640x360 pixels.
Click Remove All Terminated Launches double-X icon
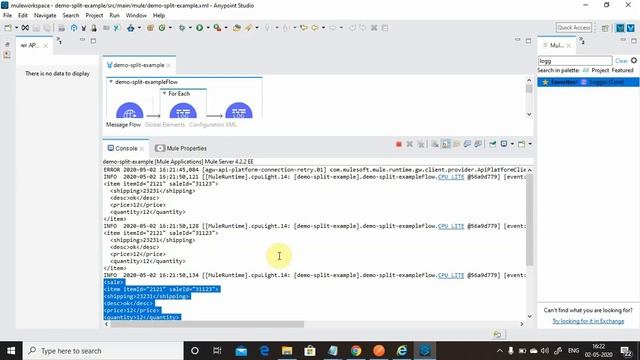pos(420,144)
